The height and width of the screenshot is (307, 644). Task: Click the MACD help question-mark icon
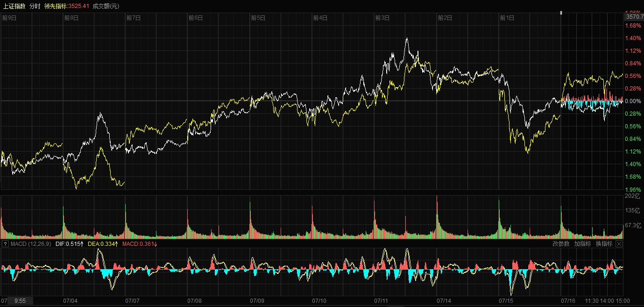(6, 244)
